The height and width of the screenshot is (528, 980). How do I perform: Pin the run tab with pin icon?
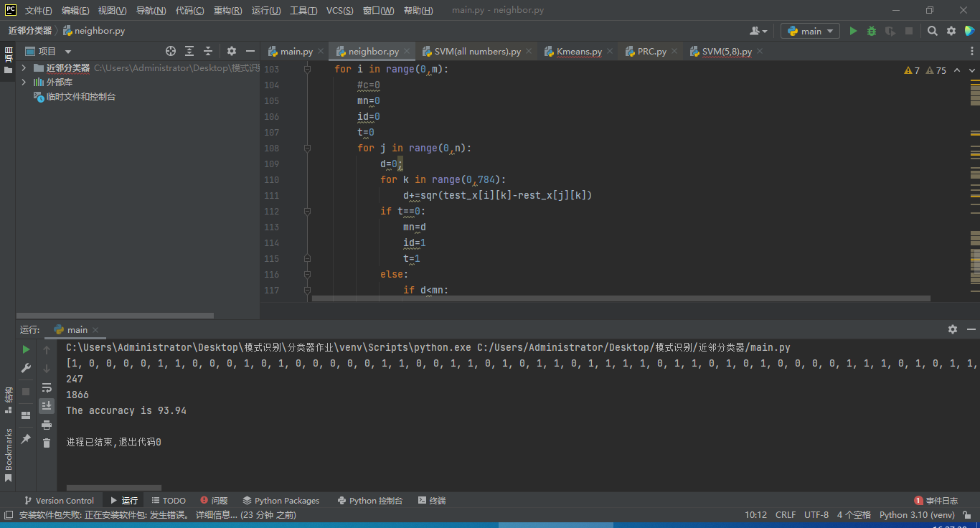click(26, 438)
